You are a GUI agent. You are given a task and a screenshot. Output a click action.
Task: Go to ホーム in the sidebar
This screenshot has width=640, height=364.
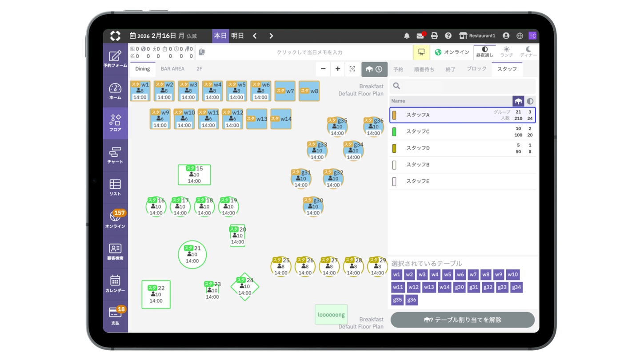[115, 91]
